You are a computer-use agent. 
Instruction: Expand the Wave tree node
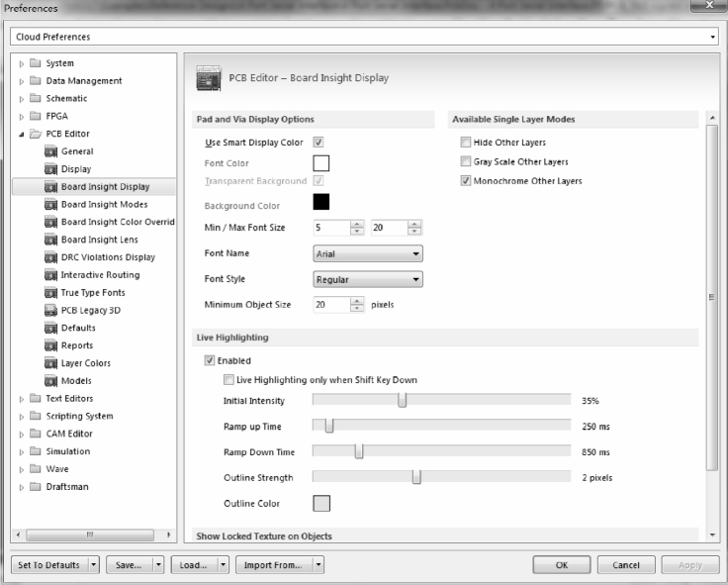22,470
